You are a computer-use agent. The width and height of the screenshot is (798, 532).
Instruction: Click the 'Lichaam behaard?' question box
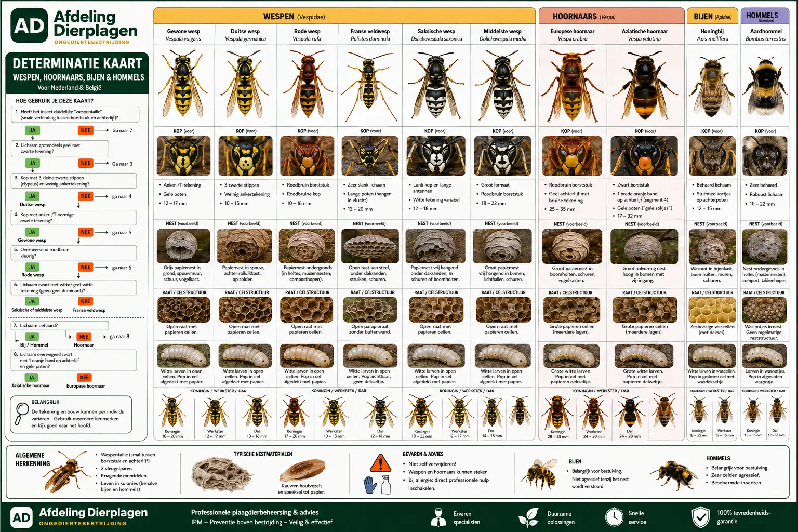(60, 326)
